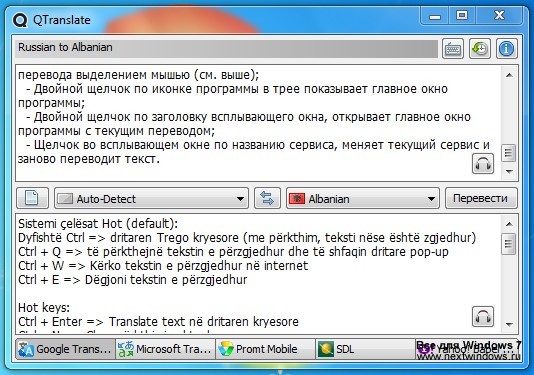Viewport: 534px width, 375px height.
Task: Open the virtual keyboard icon
Action: tap(453, 49)
